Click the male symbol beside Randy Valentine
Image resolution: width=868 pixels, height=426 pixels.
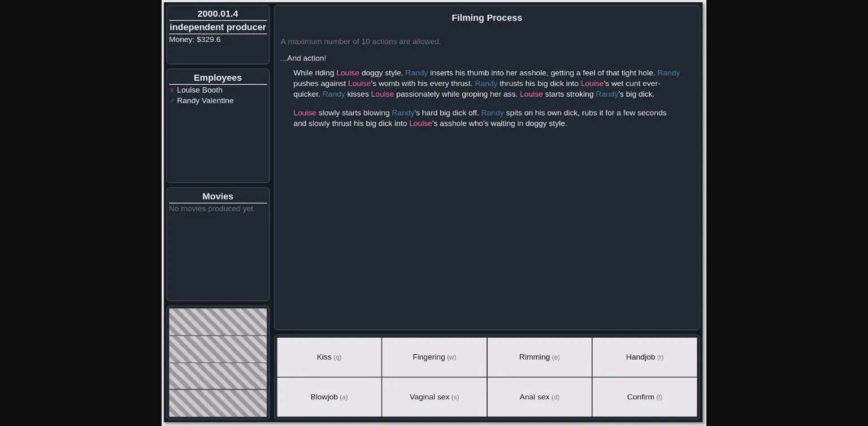[172, 101]
